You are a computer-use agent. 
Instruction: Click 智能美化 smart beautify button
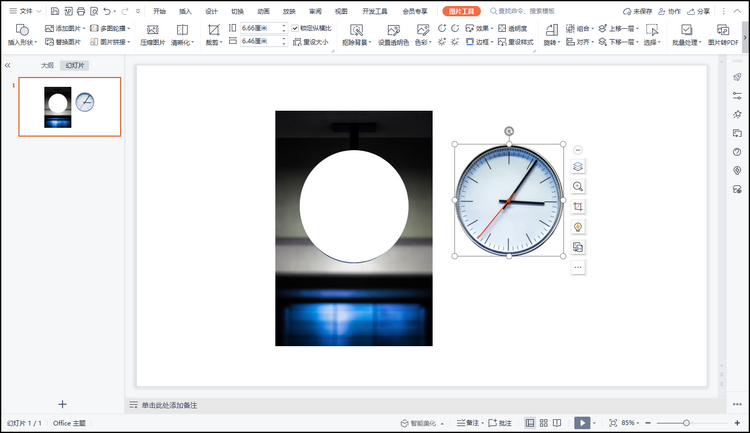[422, 423]
